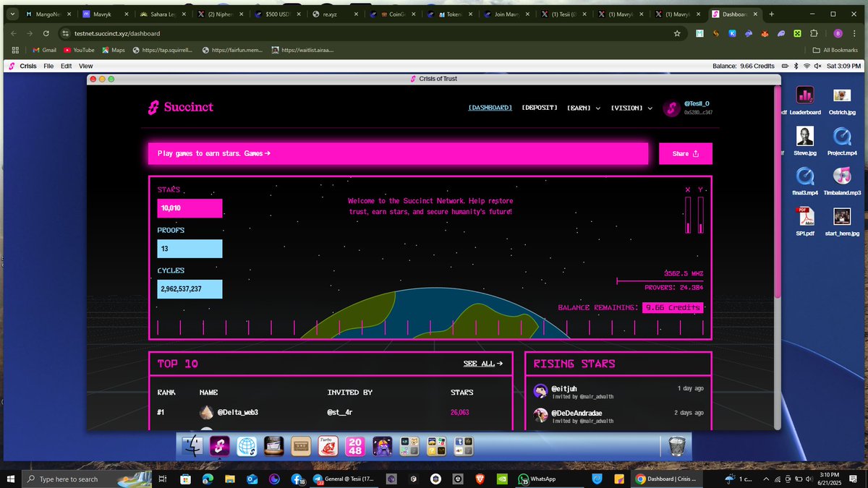Open the final3.mp4 desktop icon

tap(805, 181)
